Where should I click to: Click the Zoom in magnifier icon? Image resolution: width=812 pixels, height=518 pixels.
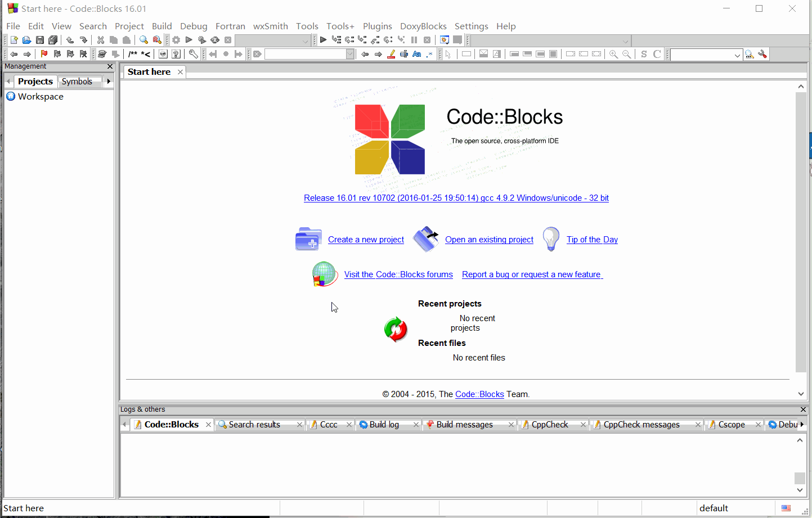pos(613,54)
